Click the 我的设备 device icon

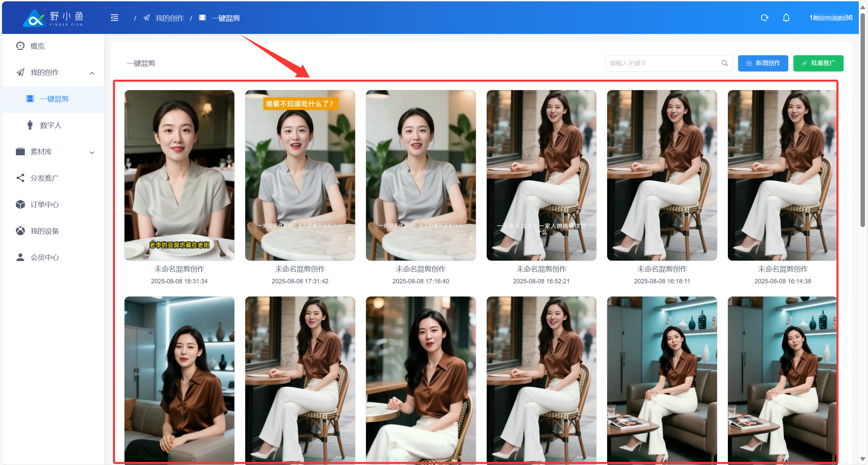[x=20, y=231]
